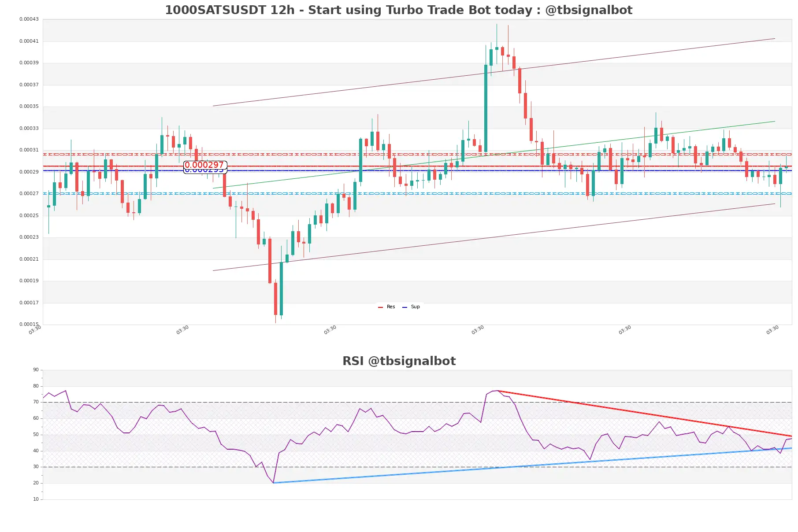This screenshot has height=532, width=798.
Task: Click the Res legend entry
Action: [387, 307]
